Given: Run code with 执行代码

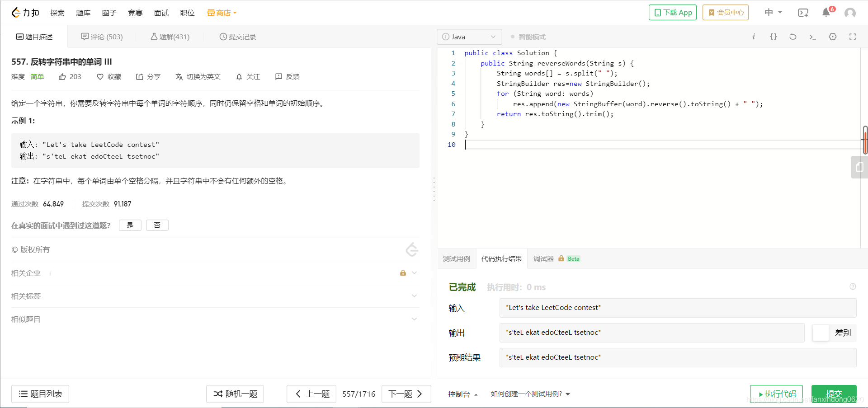Looking at the screenshot, I should tap(776, 394).
